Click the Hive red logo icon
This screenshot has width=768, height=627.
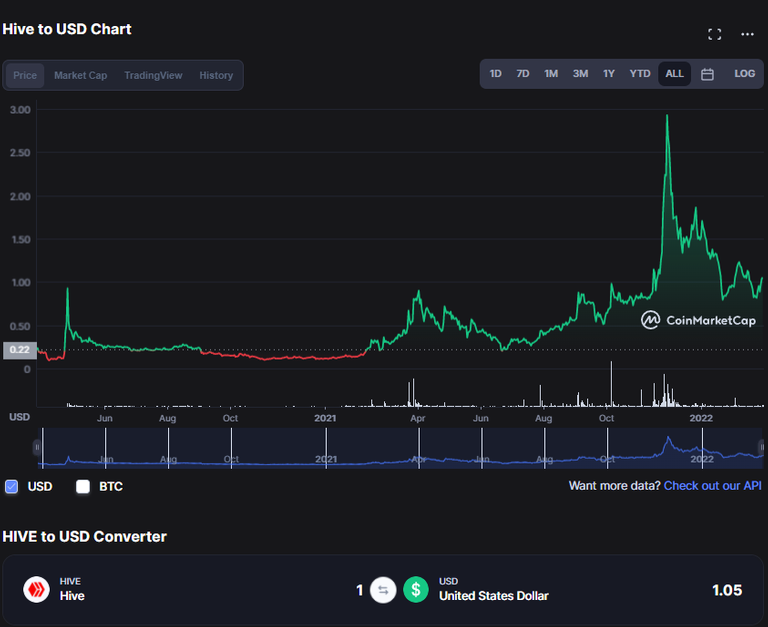pyautogui.click(x=36, y=589)
